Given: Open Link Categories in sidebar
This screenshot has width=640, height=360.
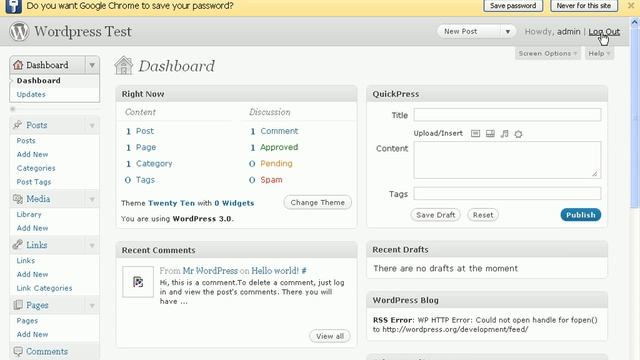Looking at the screenshot, I should (x=44, y=288).
